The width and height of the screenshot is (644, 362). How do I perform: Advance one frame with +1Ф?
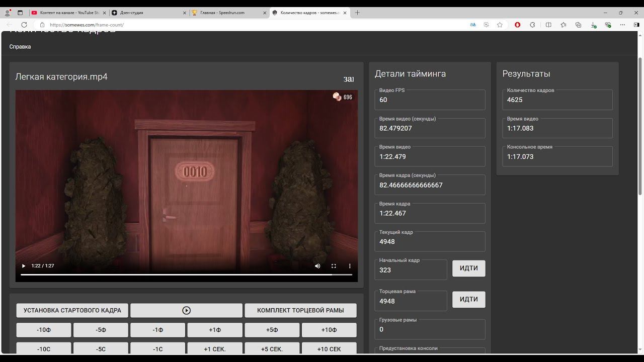point(215,330)
